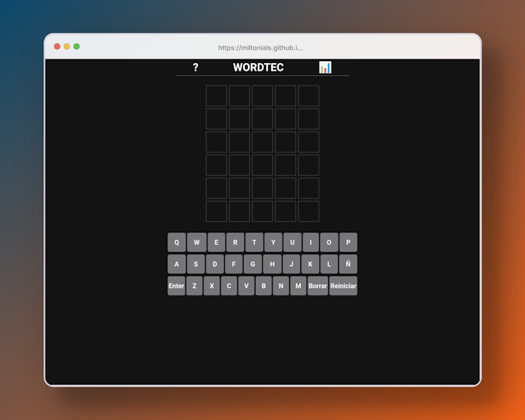Viewport: 525px width, 420px height.
Task: Tap the E key
Action: [216, 242]
